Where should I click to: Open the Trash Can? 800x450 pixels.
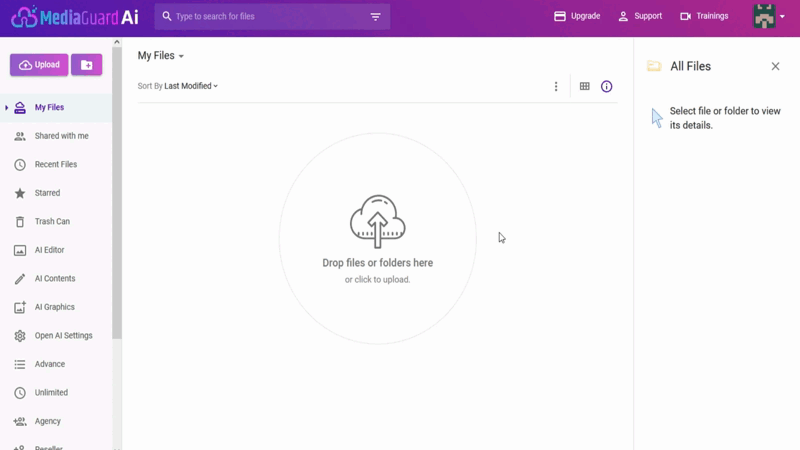(52, 222)
